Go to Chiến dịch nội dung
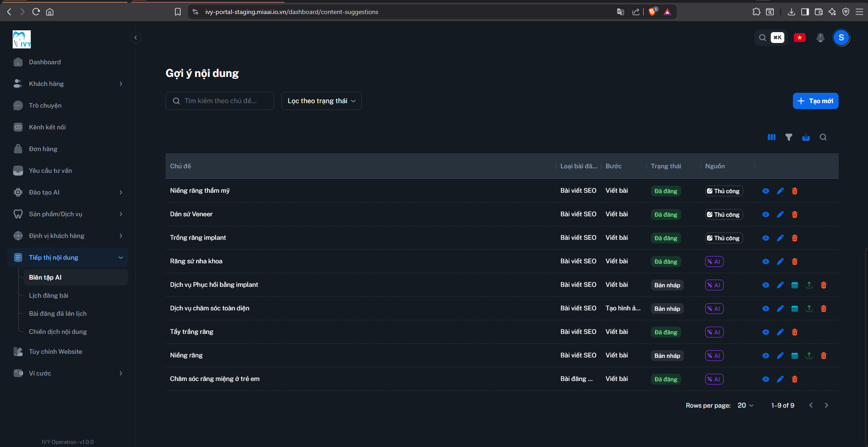This screenshot has height=447, width=868. point(58,332)
